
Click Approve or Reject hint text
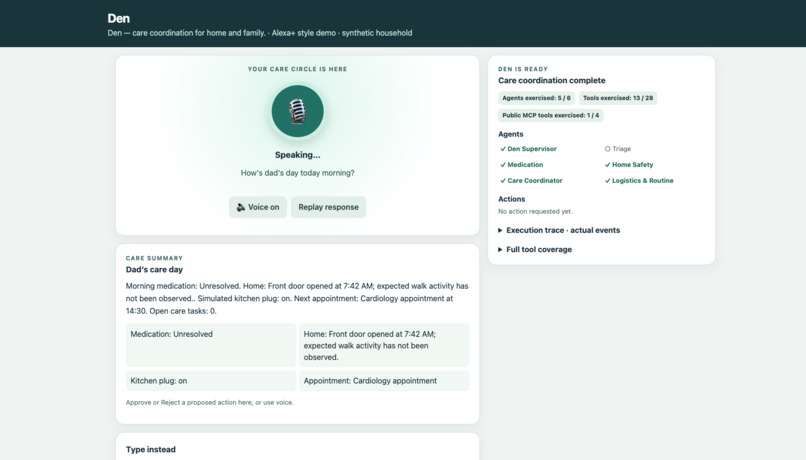point(210,402)
